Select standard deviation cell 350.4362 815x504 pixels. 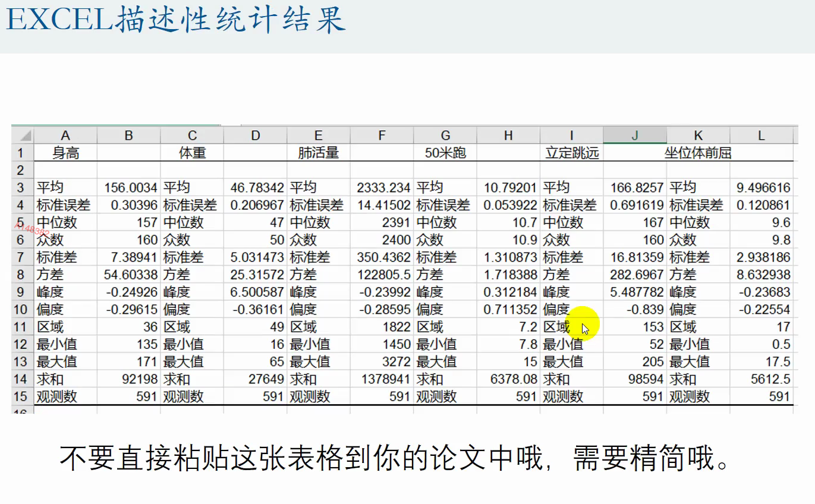(x=382, y=257)
